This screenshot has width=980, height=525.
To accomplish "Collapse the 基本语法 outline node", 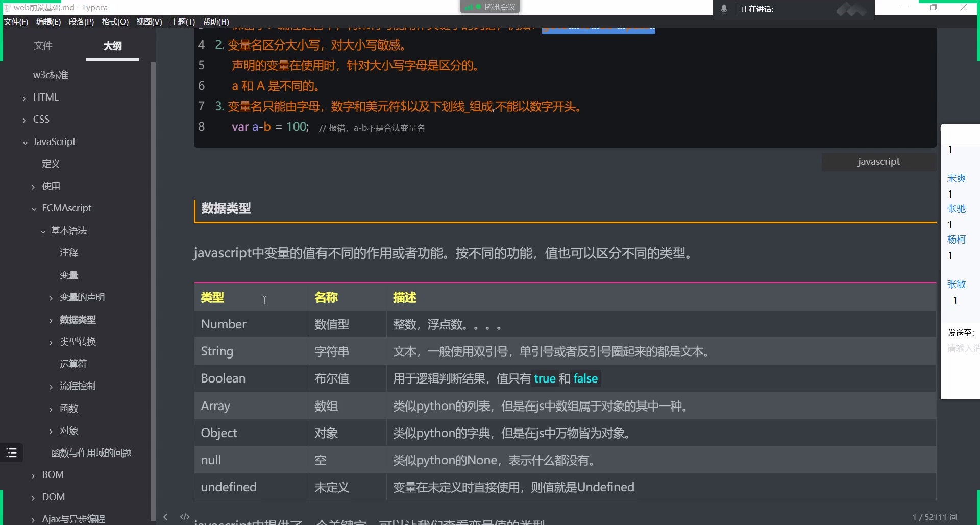I will [x=43, y=231].
